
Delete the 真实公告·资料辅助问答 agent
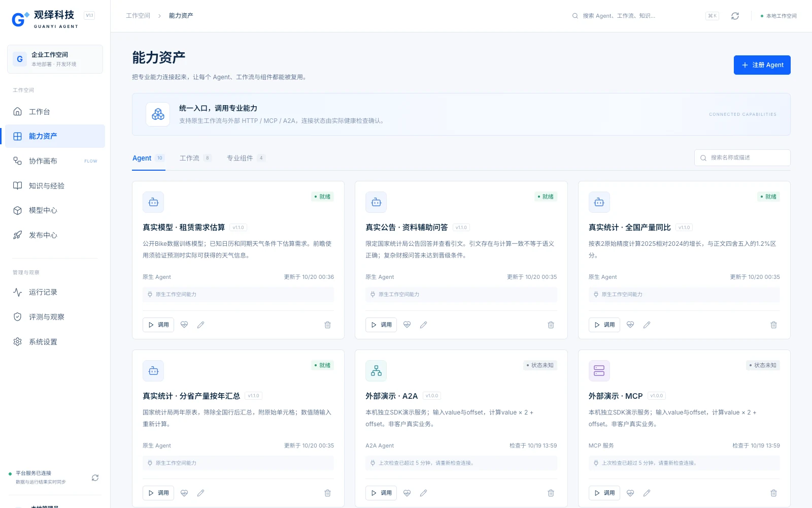[551, 325]
